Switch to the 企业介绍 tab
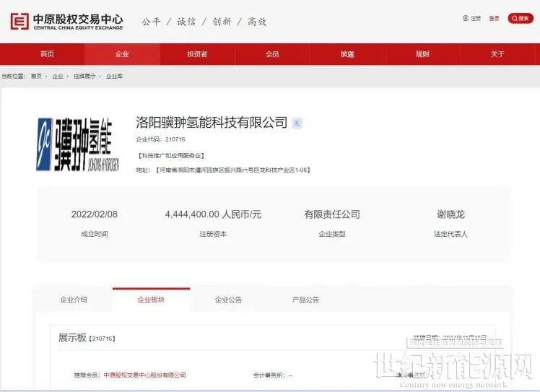Viewport: 540px width, 392px height. point(74,300)
